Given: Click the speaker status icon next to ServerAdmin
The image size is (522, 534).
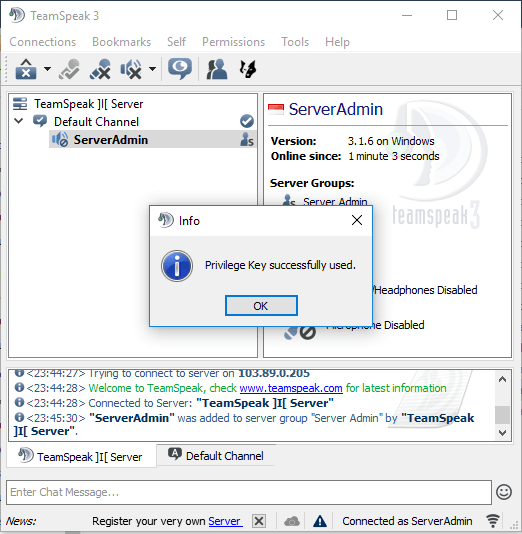Looking at the screenshot, I should [x=60, y=140].
